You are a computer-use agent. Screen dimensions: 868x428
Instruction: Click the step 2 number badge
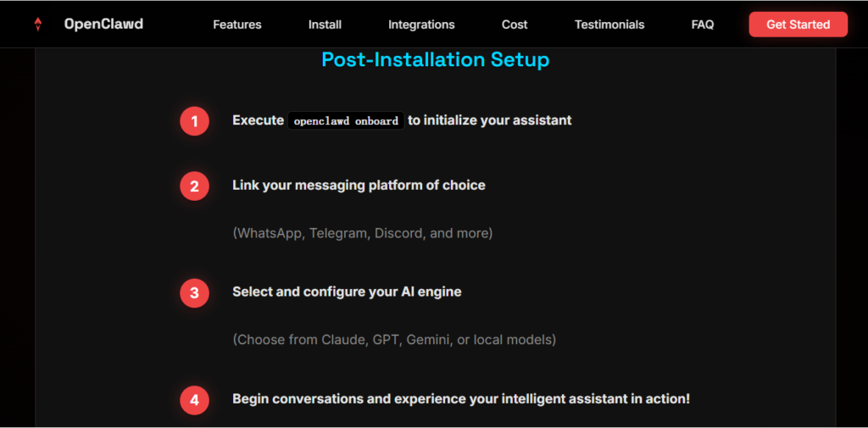(x=194, y=186)
